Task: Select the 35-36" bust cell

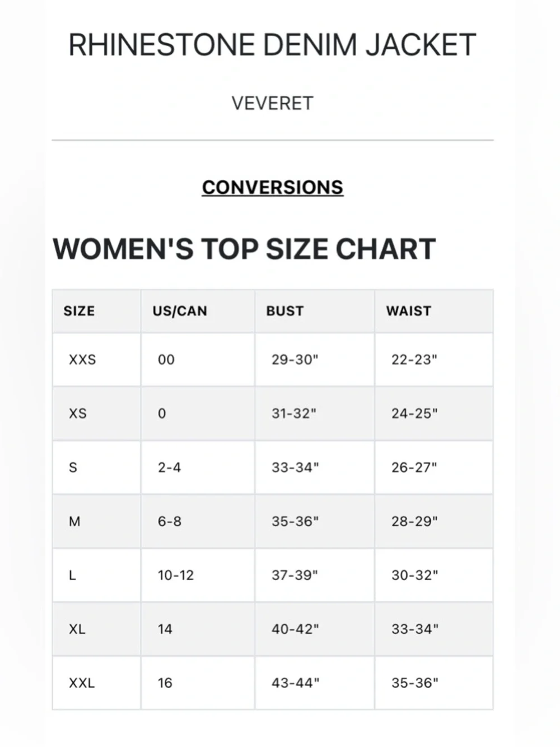Action: pos(315,521)
